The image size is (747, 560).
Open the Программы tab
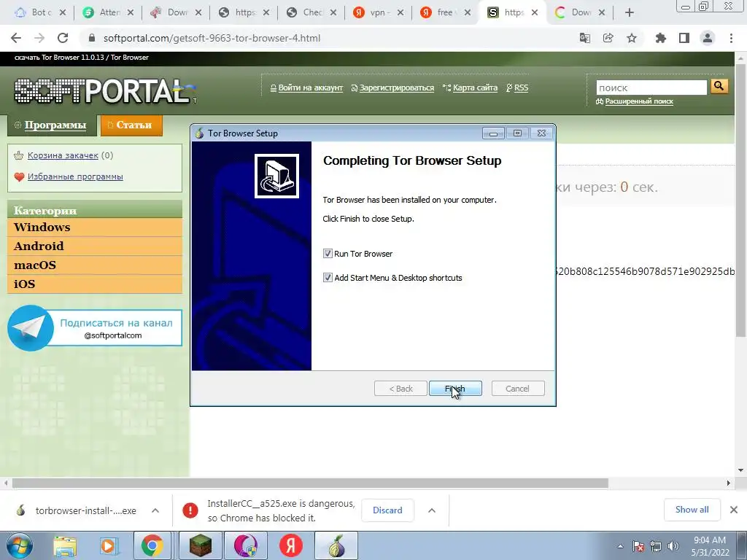[x=52, y=125]
